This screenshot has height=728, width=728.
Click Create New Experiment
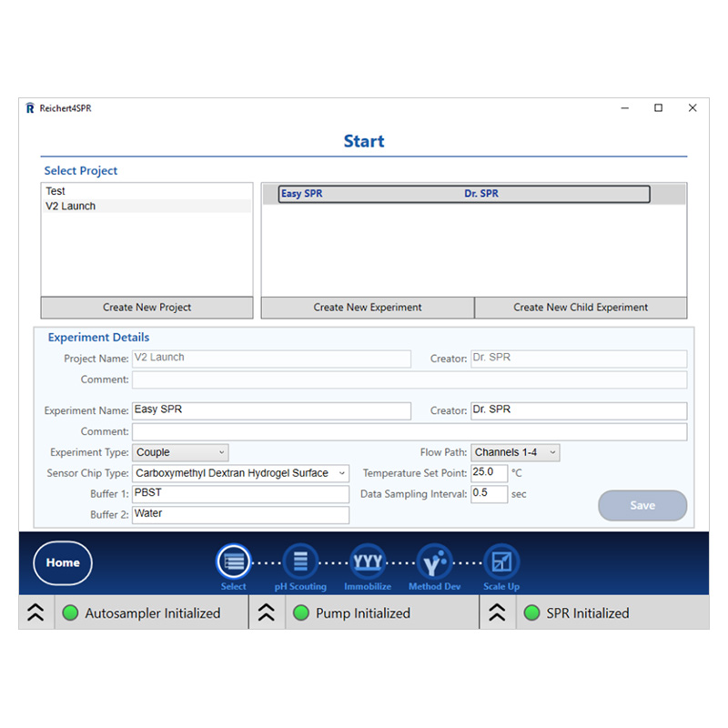(367, 308)
